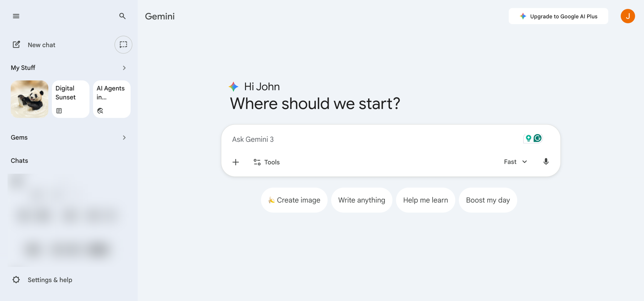Open the panda image thumbnail
The height and width of the screenshot is (301, 644).
point(29,99)
